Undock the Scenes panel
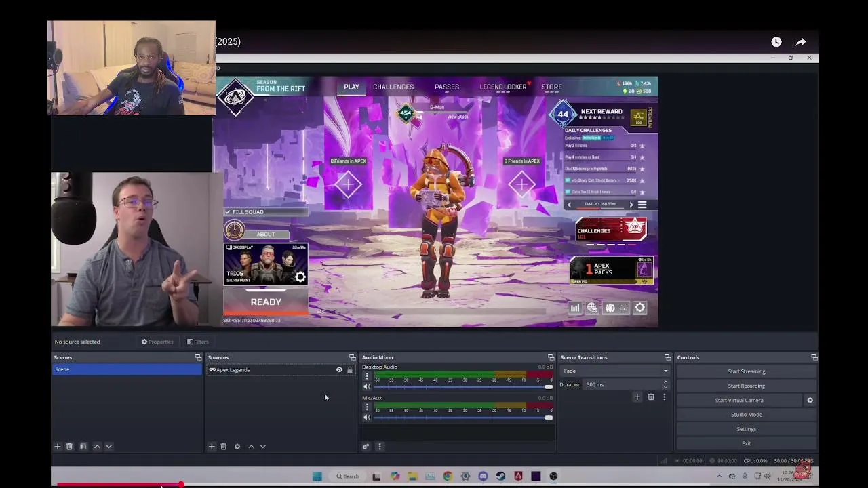Viewport: 868px width, 488px height. pyautogui.click(x=198, y=357)
